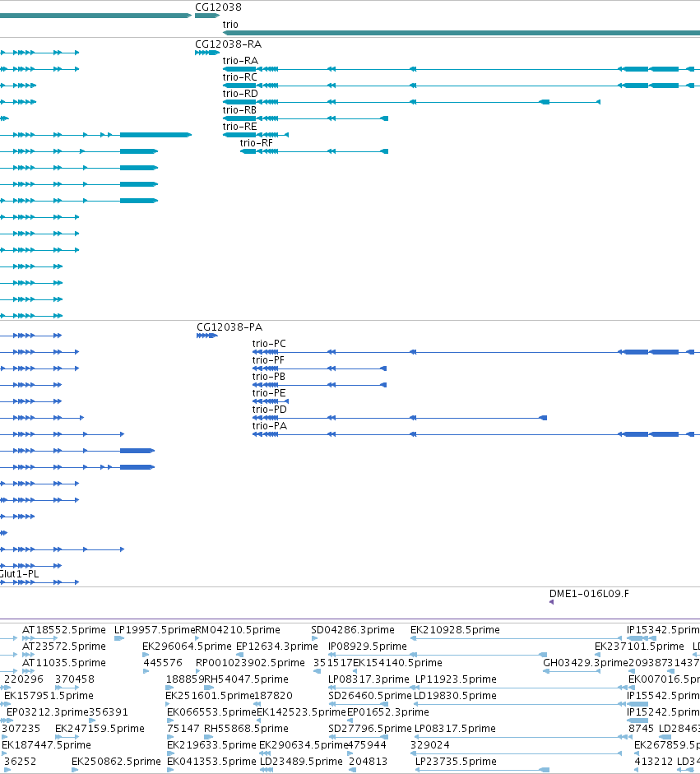Viewport: 700px width, 774px height.
Task: Click the LP08317.3prime EST label
Action: click(369, 679)
